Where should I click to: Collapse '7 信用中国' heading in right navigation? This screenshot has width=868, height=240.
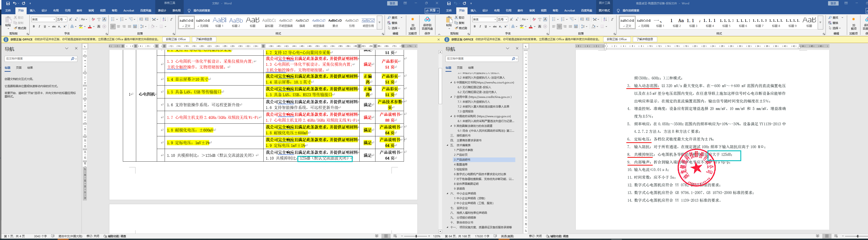tap(451, 97)
